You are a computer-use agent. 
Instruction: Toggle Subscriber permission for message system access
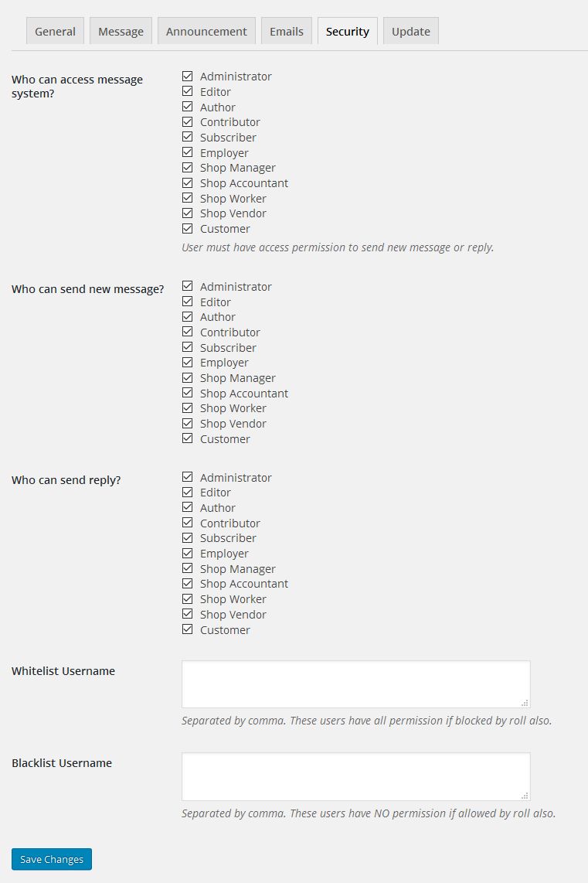click(x=187, y=137)
